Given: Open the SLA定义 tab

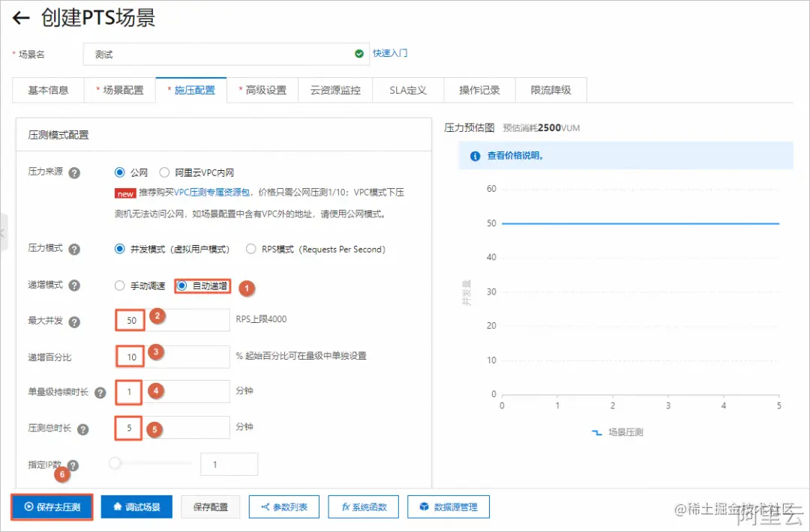Looking at the screenshot, I should [408, 91].
